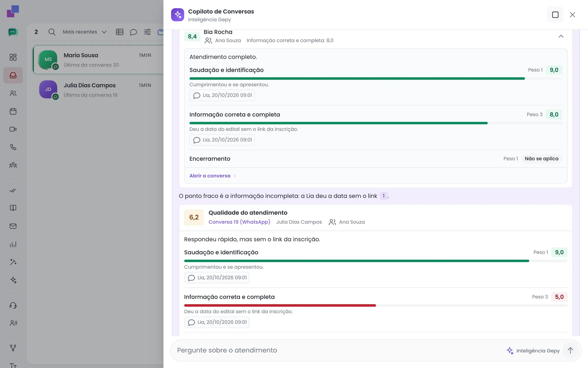Image resolution: width=588 pixels, height=368 pixels.
Task: Open the filter sliders icon
Action: point(147,32)
